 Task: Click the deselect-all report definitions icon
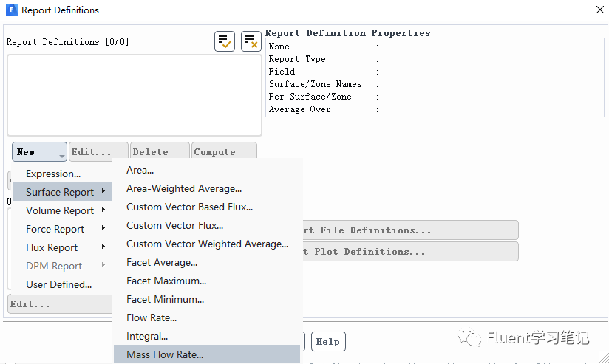(x=251, y=41)
